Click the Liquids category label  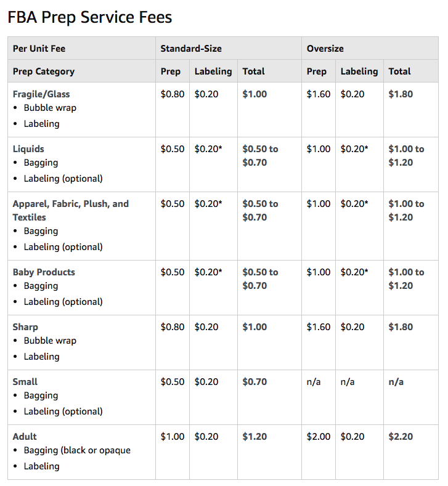[x=28, y=149]
